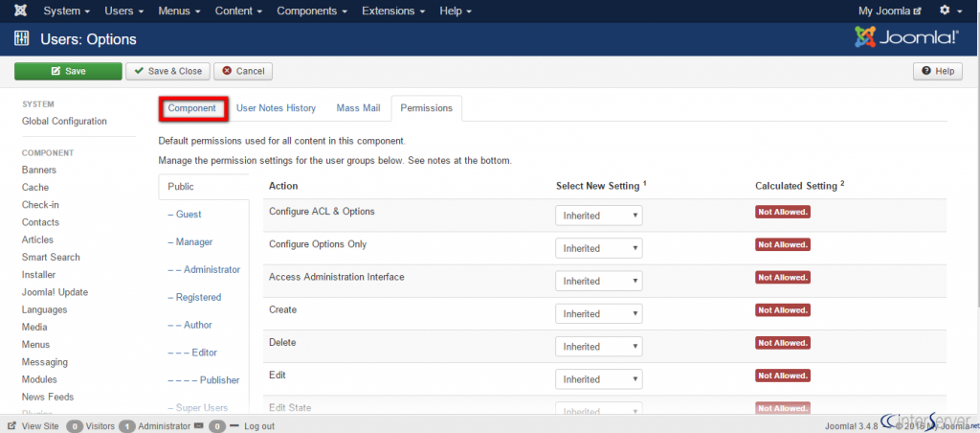Open the System menu
The height and width of the screenshot is (433, 980).
(x=66, y=11)
